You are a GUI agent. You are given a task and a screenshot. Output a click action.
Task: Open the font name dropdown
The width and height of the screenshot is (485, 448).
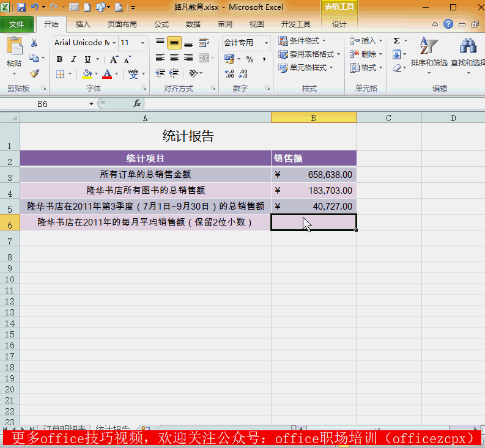tap(113, 43)
